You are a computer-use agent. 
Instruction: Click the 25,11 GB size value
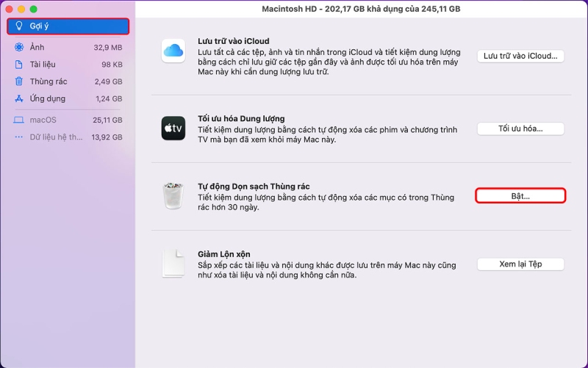click(x=107, y=120)
